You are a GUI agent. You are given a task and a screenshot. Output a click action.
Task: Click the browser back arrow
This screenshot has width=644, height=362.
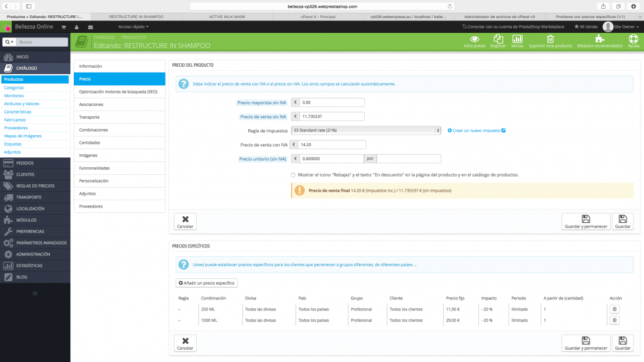tap(6, 6)
